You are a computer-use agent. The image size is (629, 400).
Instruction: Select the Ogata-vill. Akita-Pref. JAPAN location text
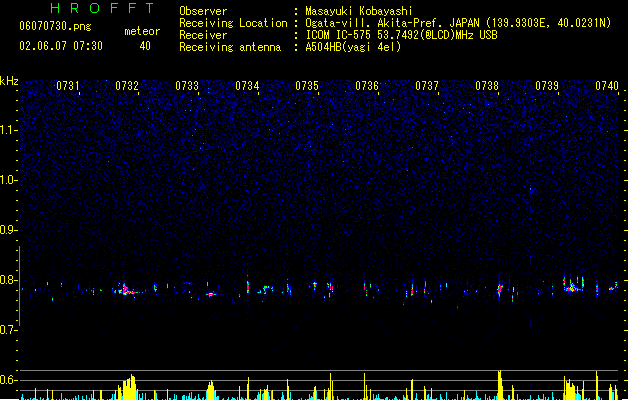458,23
